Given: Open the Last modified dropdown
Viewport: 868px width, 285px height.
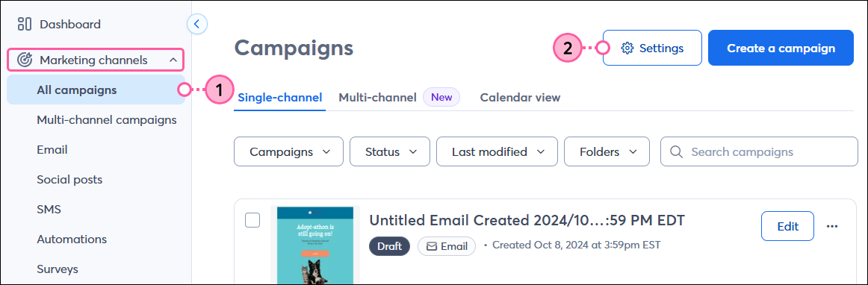Looking at the screenshot, I should click(x=497, y=151).
